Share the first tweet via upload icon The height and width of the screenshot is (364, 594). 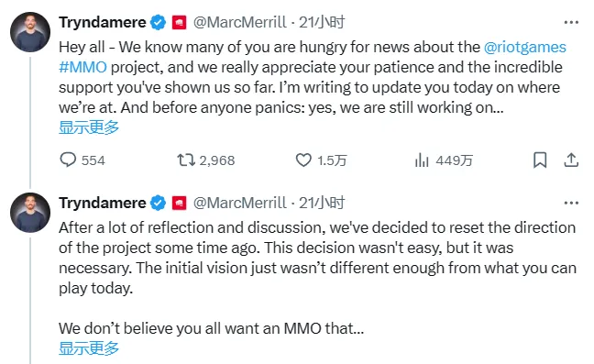tap(571, 160)
